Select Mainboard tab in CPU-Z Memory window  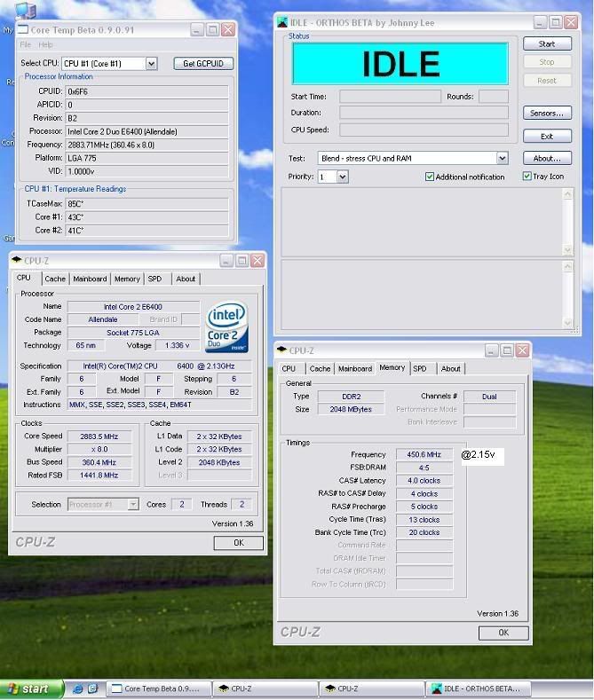pyautogui.click(x=355, y=369)
